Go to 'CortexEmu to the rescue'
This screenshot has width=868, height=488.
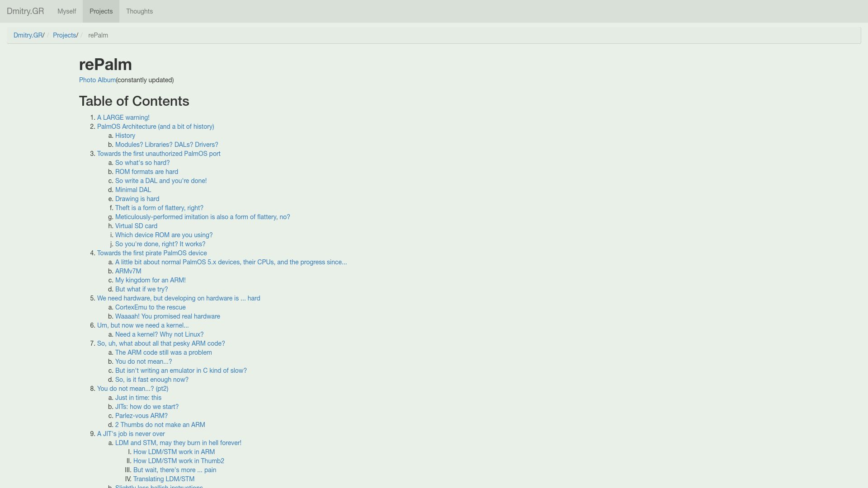150,307
